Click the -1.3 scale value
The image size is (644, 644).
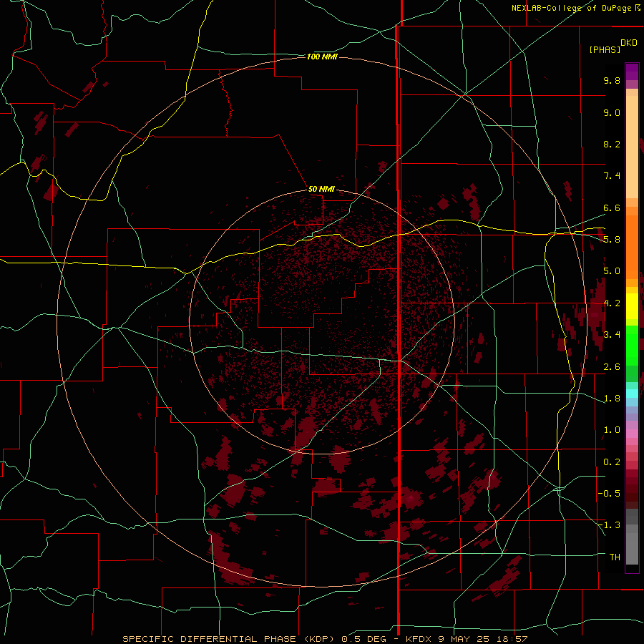609,525
